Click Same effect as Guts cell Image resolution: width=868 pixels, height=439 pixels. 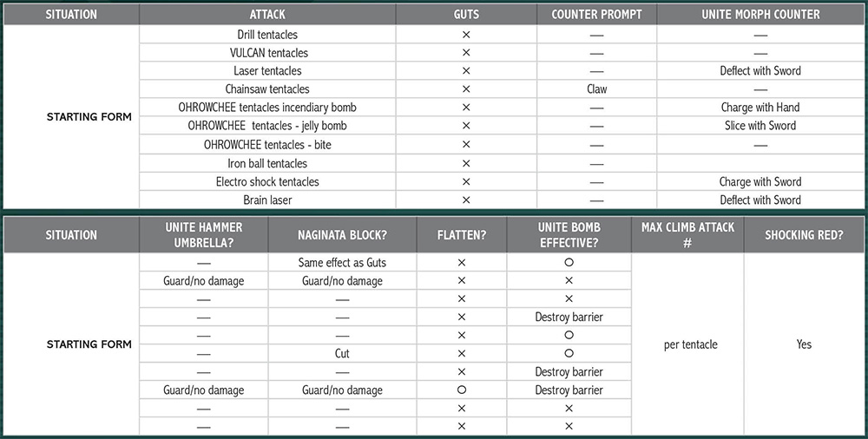[342, 262]
